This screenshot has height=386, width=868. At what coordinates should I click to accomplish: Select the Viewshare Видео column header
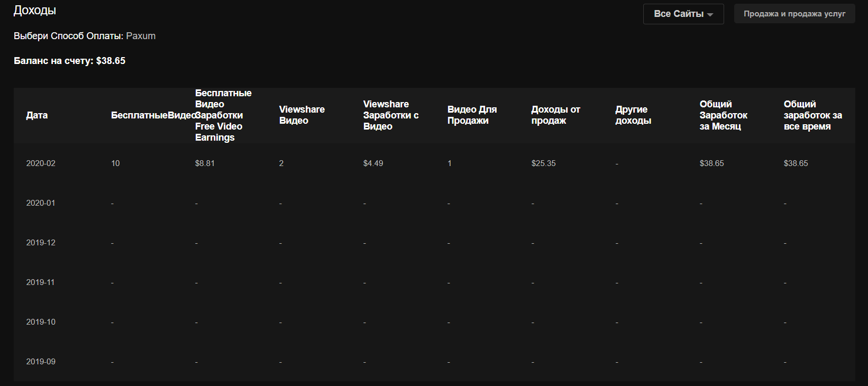301,115
